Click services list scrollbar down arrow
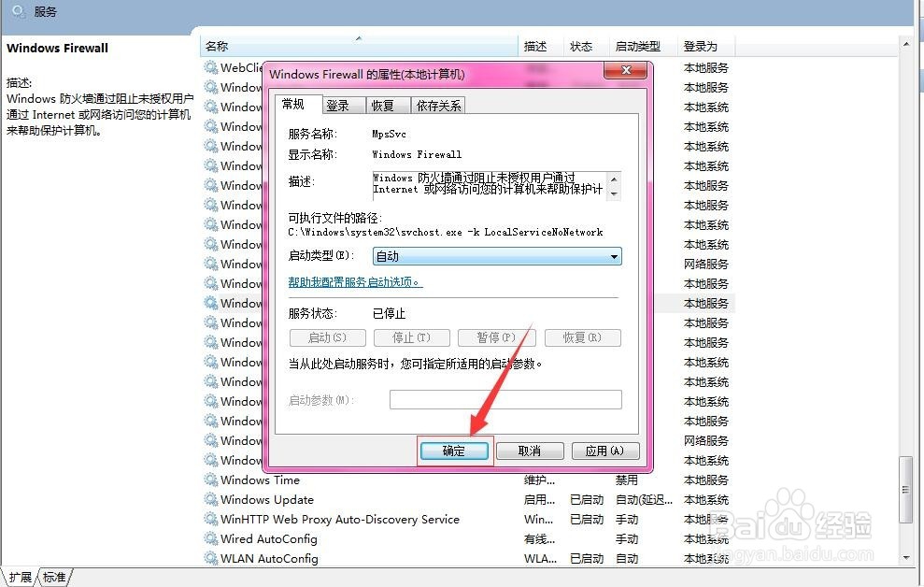The height and width of the screenshot is (587, 924). (x=906, y=557)
